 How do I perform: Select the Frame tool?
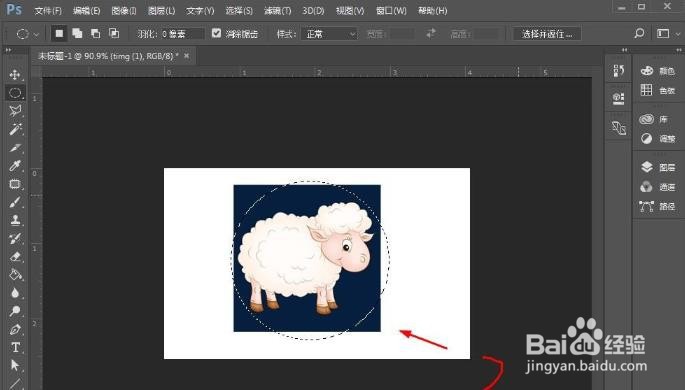click(15, 184)
